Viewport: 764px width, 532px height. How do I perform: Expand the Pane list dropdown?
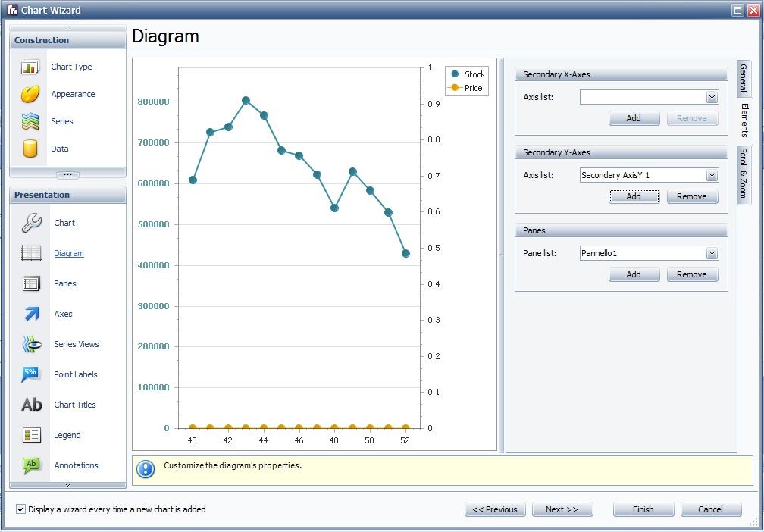tap(712, 253)
